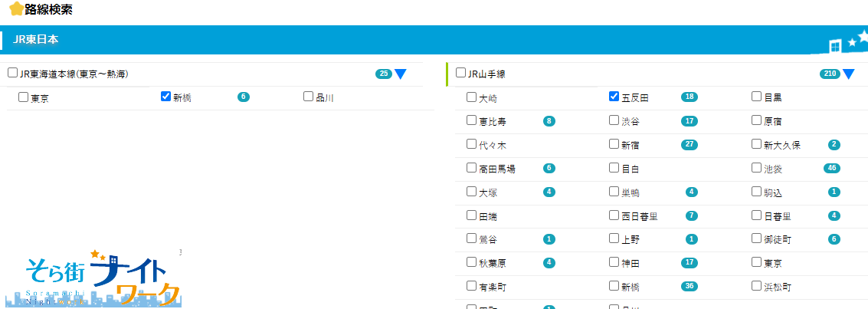Check the 駒込 station checkbox
Viewport: 868px width, 309px height.
tap(757, 191)
